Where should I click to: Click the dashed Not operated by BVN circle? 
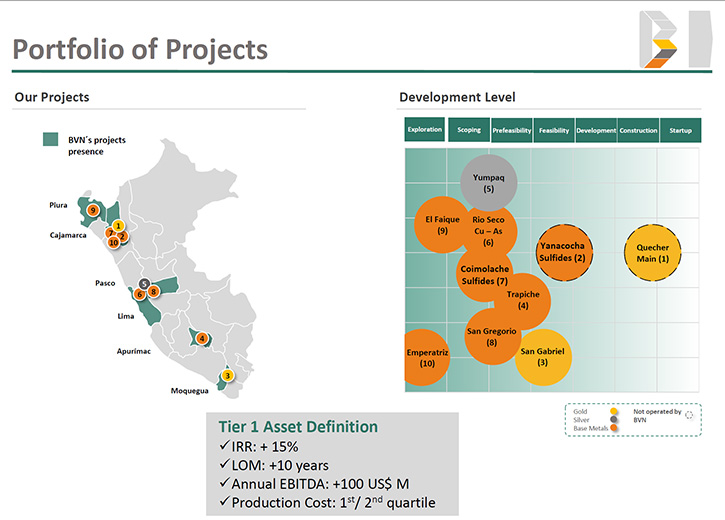point(689,415)
